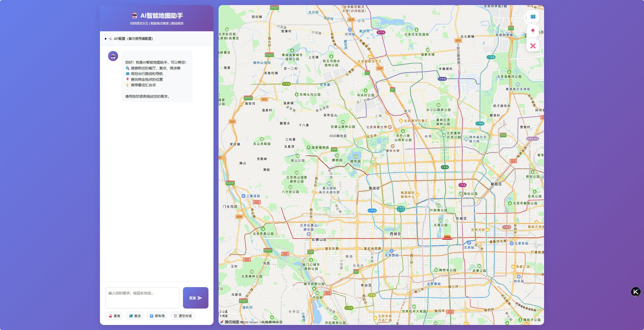
Task: Open API配置 (首次使用请配置) section
Action: [133, 39]
